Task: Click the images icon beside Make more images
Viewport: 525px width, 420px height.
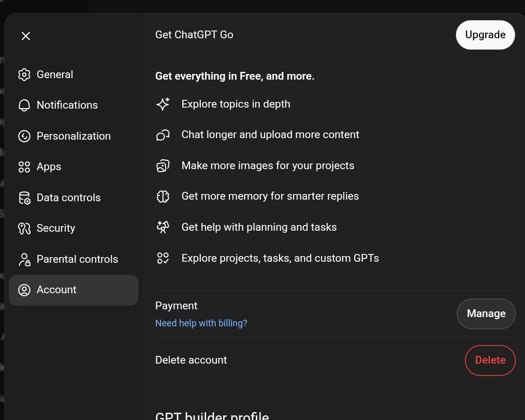Action: click(163, 166)
